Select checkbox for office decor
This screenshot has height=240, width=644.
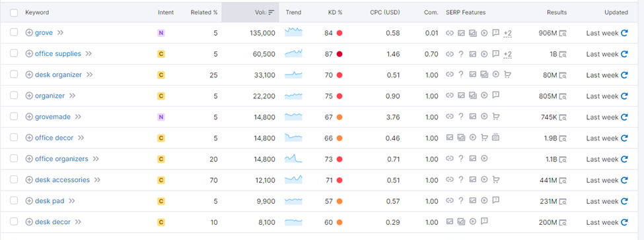14,137
